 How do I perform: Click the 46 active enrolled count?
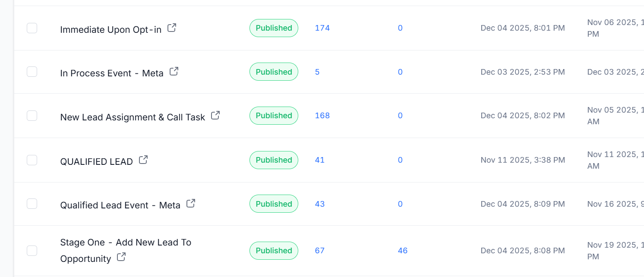[x=403, y=251]
